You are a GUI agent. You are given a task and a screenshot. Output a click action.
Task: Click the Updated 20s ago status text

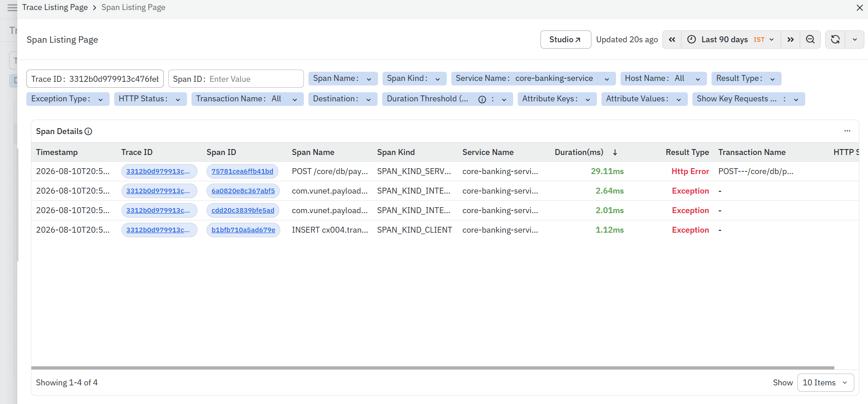click(627, 40)
